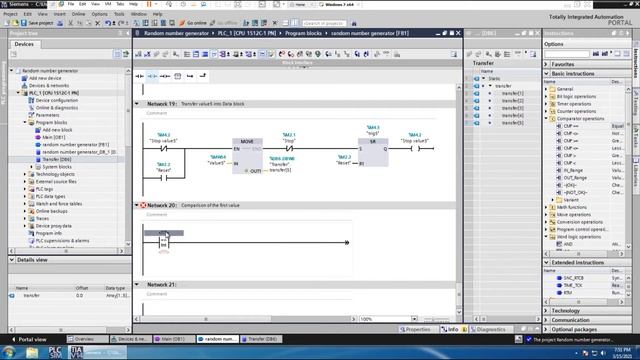Screen dimensions: 640x360
Task: Expand the Favorites section in Instructions
Action: click(x=547, y=64)
